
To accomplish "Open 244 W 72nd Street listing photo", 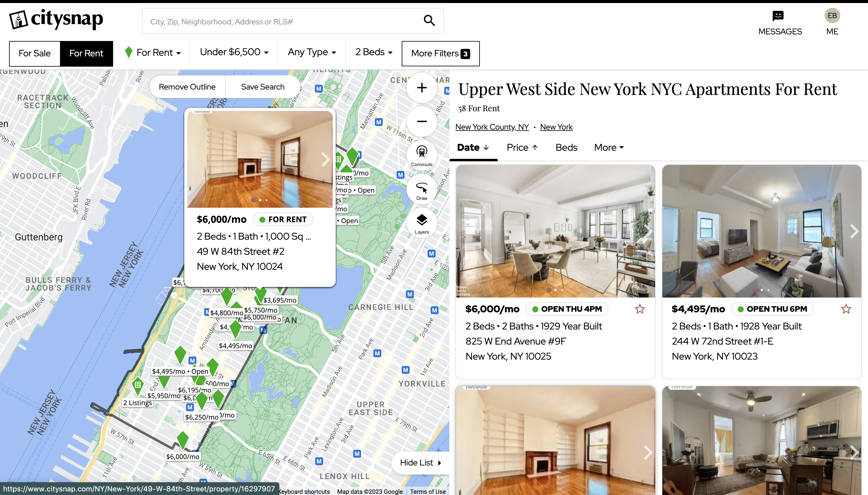I will [762, 231].
